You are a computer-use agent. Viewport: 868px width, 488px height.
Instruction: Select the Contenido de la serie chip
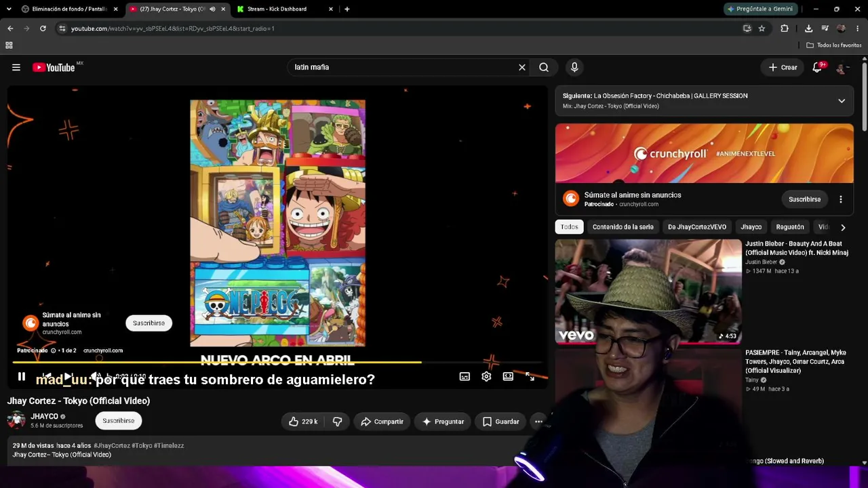coord(623,227)
